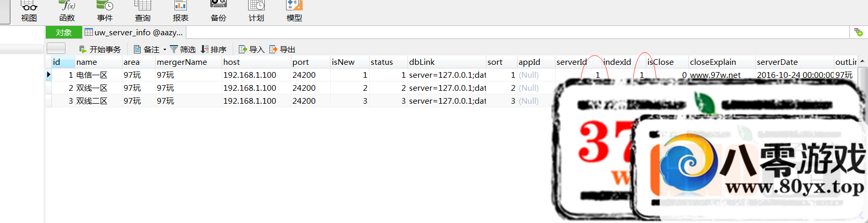
Task: Open the 事件 (Event) section
Action: coord(105,11)
